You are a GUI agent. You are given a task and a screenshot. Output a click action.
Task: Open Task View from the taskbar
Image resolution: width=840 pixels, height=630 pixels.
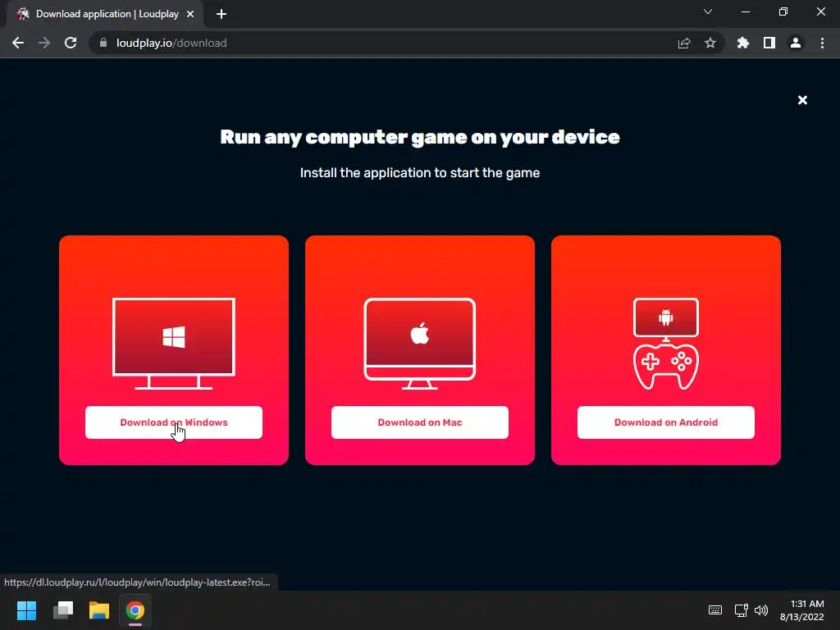tap(63, 610)
